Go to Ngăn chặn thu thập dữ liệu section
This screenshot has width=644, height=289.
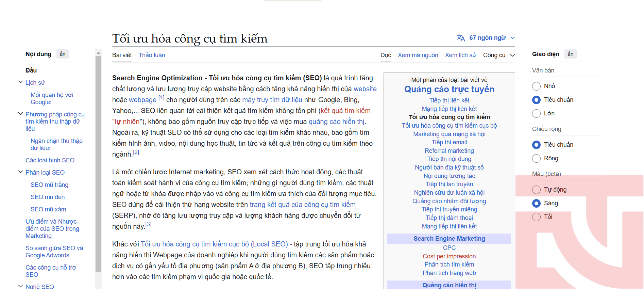(x=56, y=144)
